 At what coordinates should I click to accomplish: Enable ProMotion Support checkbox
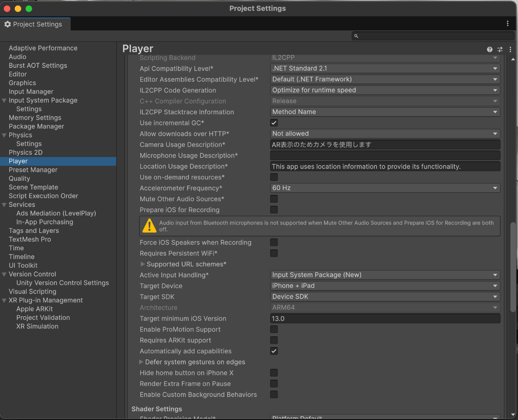(274, 329)
